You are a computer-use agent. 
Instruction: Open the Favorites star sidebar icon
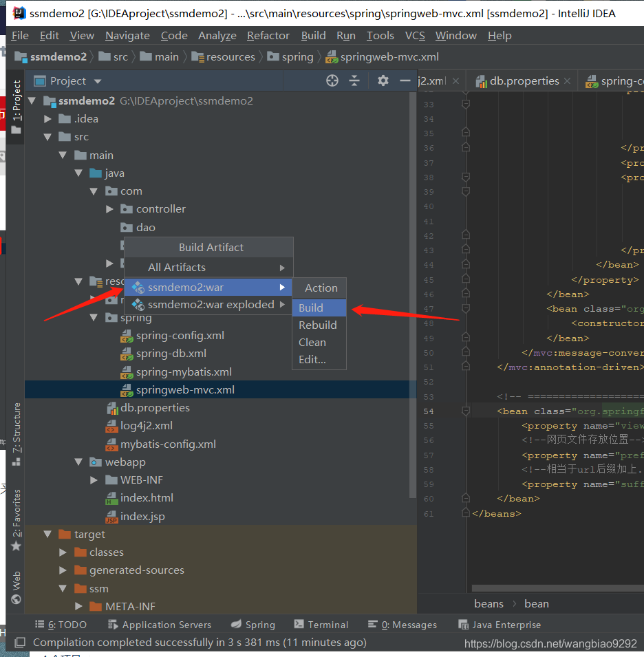click(17, 546)
